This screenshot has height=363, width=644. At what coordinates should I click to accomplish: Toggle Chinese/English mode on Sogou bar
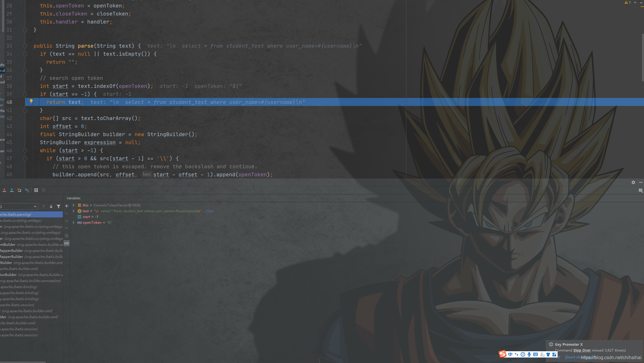point(510,354)
